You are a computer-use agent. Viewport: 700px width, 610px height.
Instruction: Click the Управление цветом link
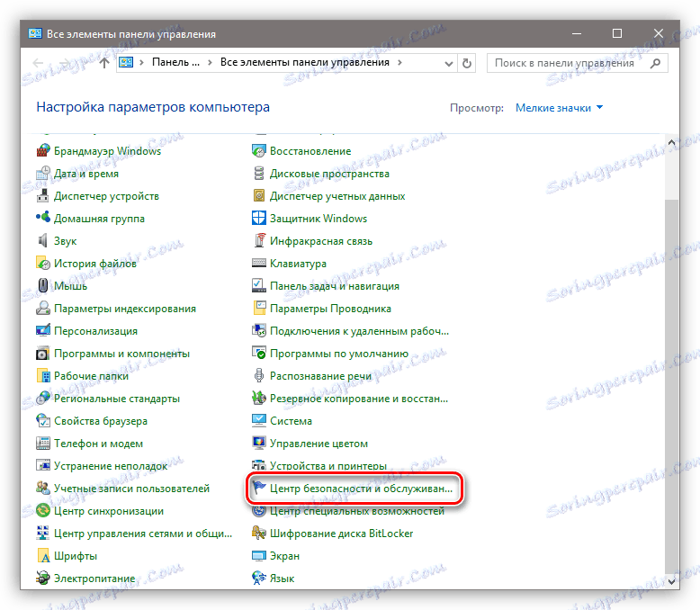[319, 444]
